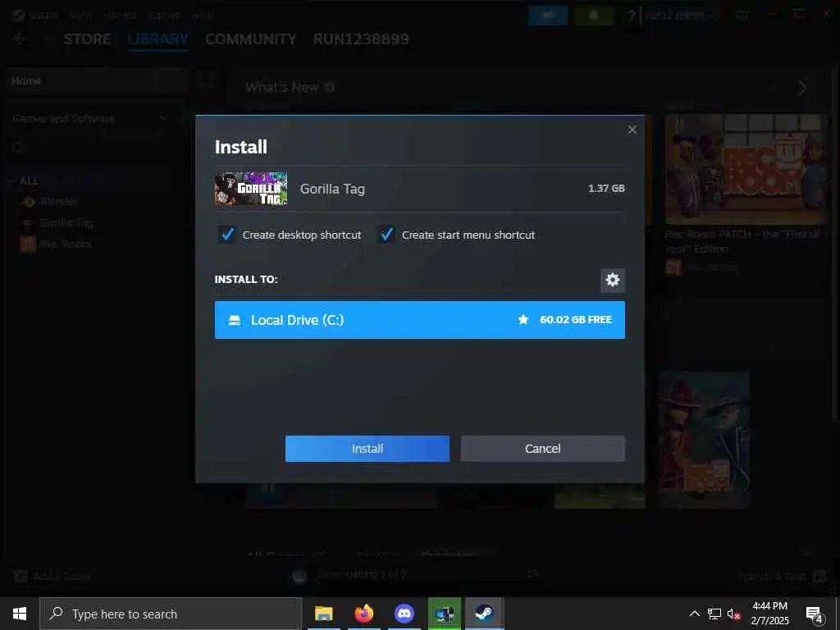Image resolution: width=840 pixels, height=630 pixels.
Task: Click the blue Install button
Action: tap(367, 449)
